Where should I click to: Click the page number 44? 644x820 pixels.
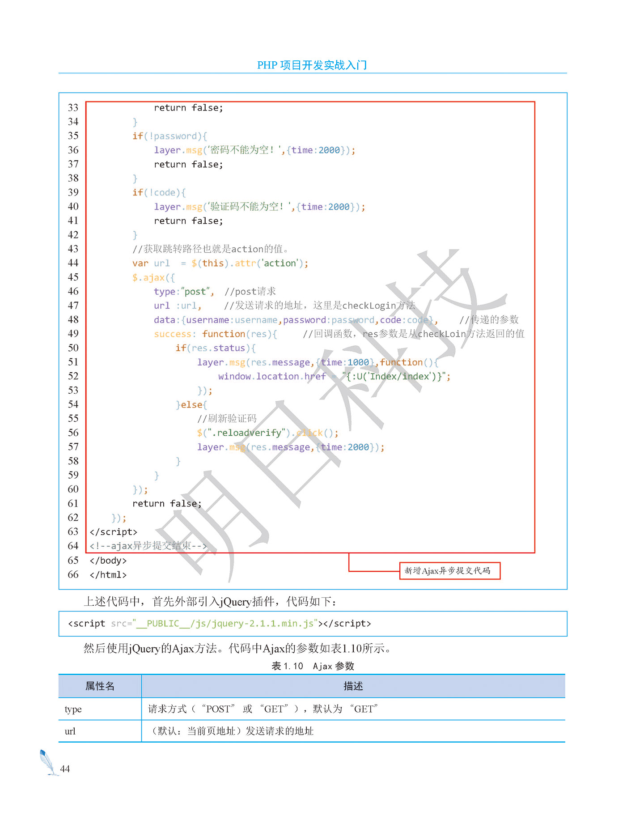65,769
